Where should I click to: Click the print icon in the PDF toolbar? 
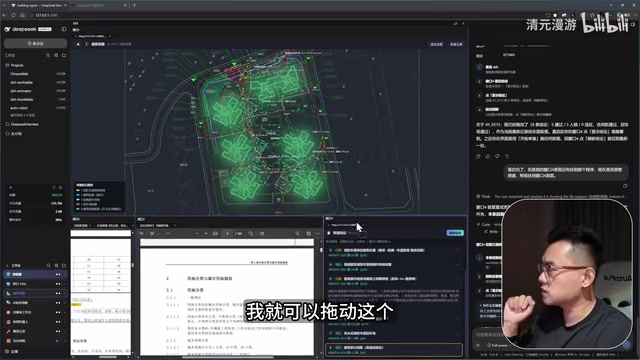click(309, 233)
